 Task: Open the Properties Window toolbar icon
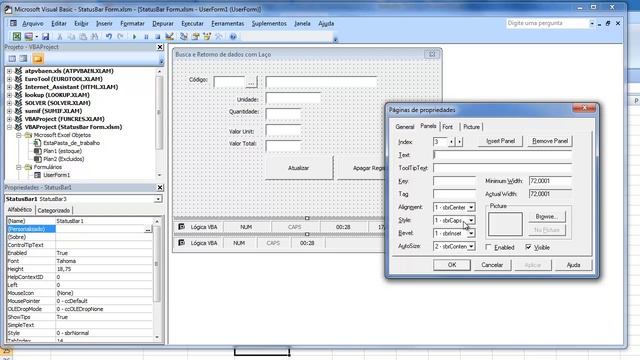pos(196,37)
